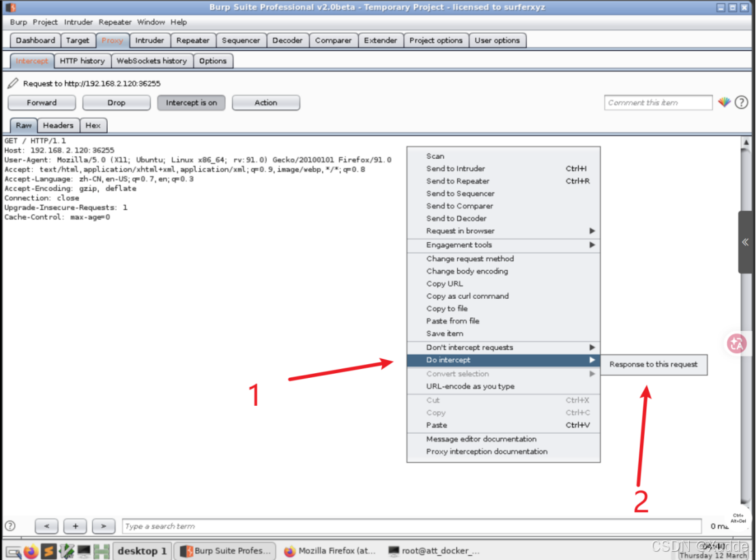Click the vertical scrollbar of the request editor
Image resolution: width=756 pixels, height=560 pixels.
click(745, 323)
